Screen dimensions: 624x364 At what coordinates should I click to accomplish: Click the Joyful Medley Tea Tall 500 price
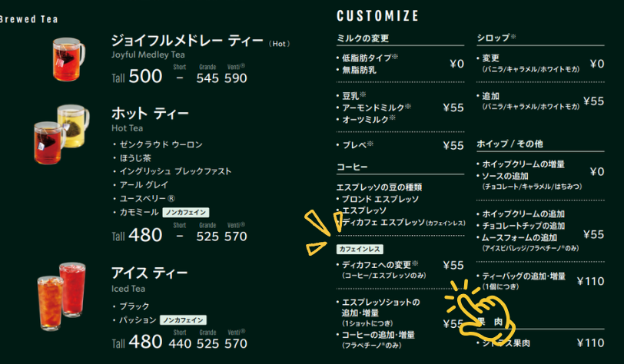[137, 76]
